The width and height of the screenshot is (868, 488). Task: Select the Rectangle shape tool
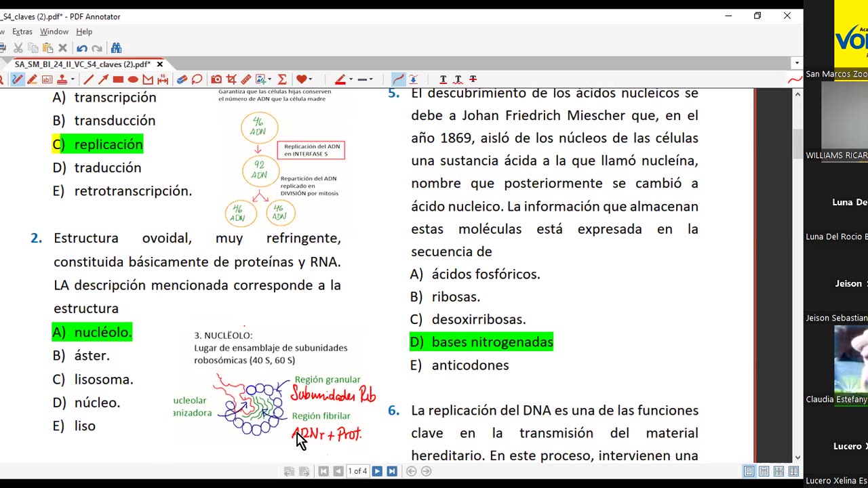point(118,79)
